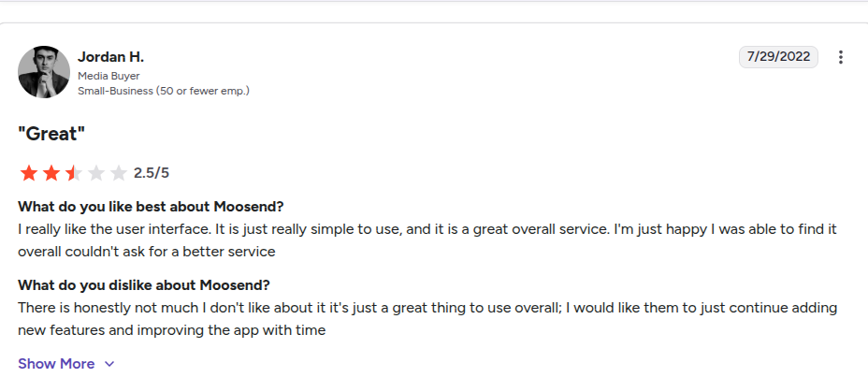
Task: Open the three-dot review options menu
Action: pyautogui.click(x=840, y=57)
